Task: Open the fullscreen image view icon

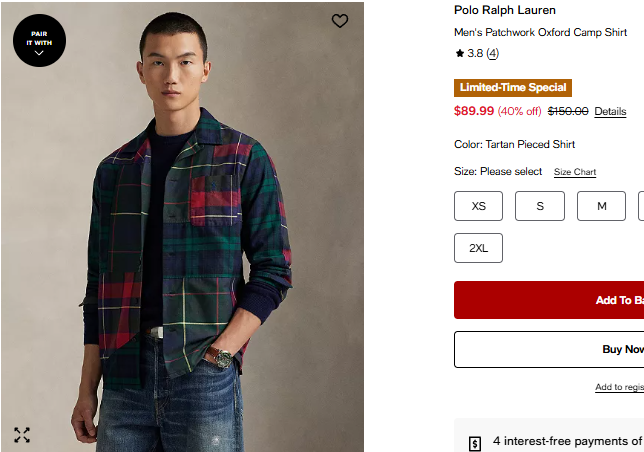Action: [x=22, y=434]
